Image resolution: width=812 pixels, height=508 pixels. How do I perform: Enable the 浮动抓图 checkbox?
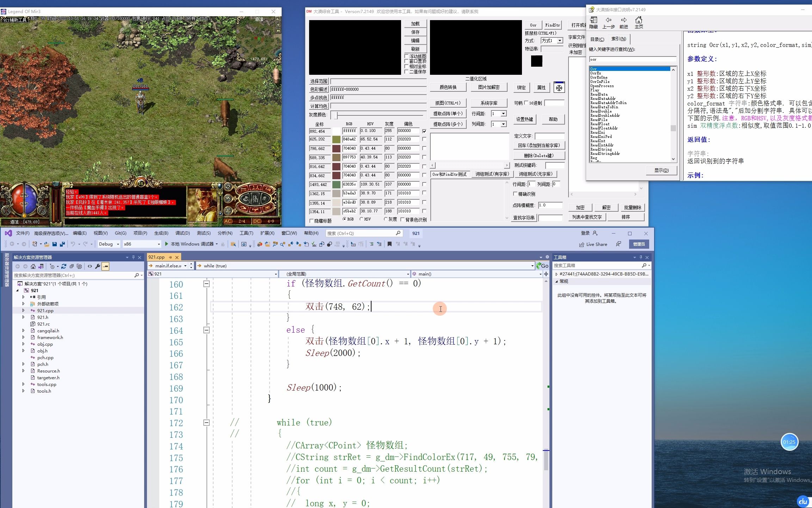(406, 56)
